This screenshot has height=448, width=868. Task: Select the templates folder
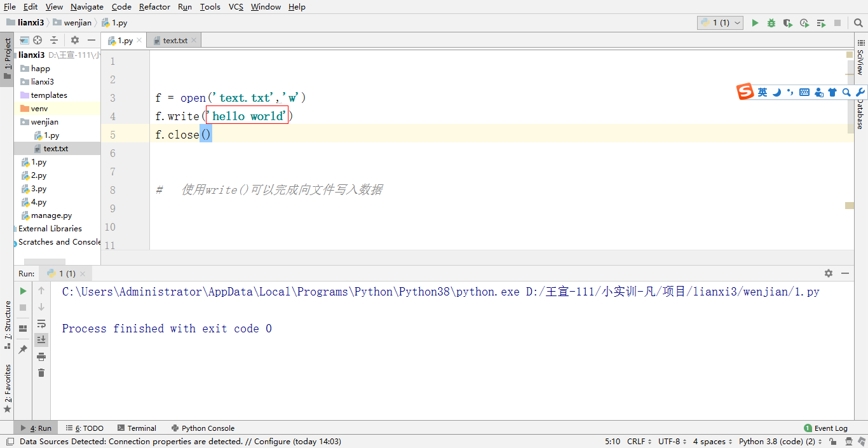coord(49,95)
